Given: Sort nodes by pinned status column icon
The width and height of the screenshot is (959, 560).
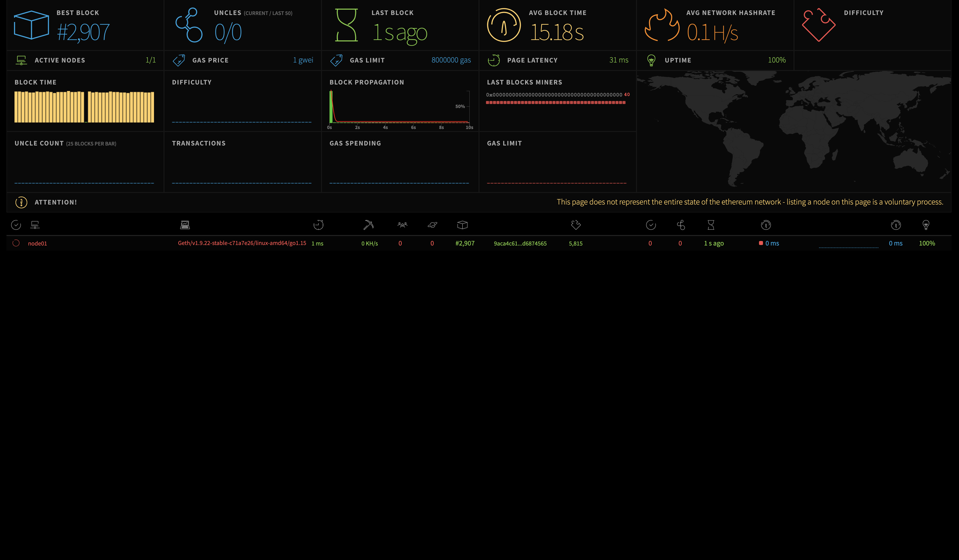Looking at the screenshot, I should click(16, 225).
